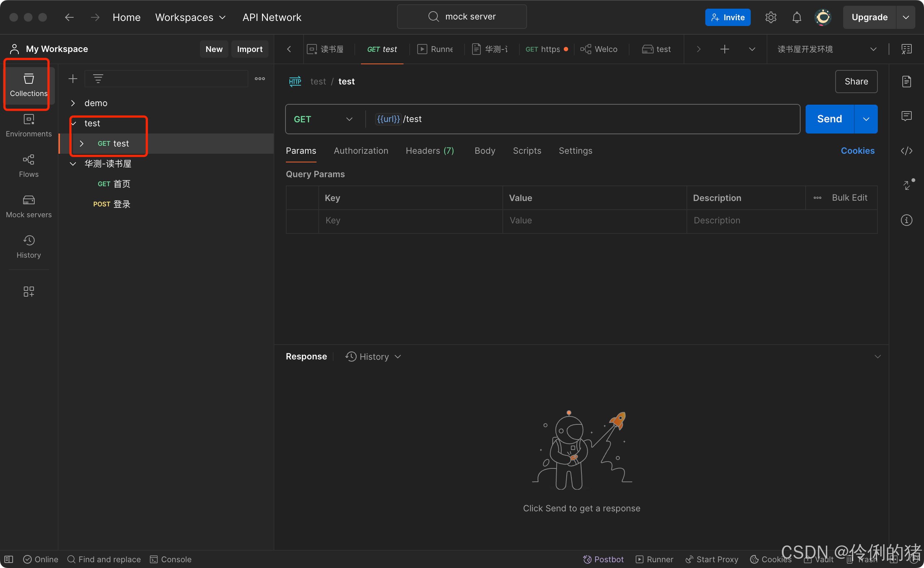Open the GET method dropdown
Image resolution: width=924 pixels, height=568 pixels.
(x=323, y=119)
